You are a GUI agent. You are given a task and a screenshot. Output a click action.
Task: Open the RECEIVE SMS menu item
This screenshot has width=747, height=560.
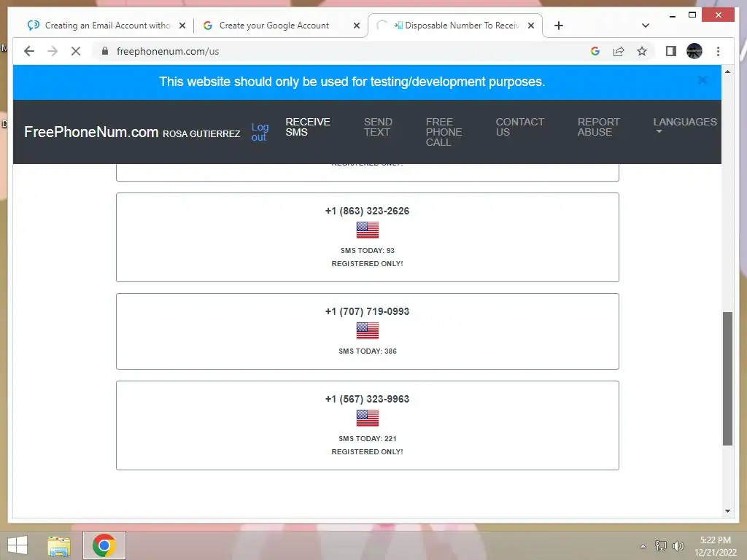pos(307,127)
